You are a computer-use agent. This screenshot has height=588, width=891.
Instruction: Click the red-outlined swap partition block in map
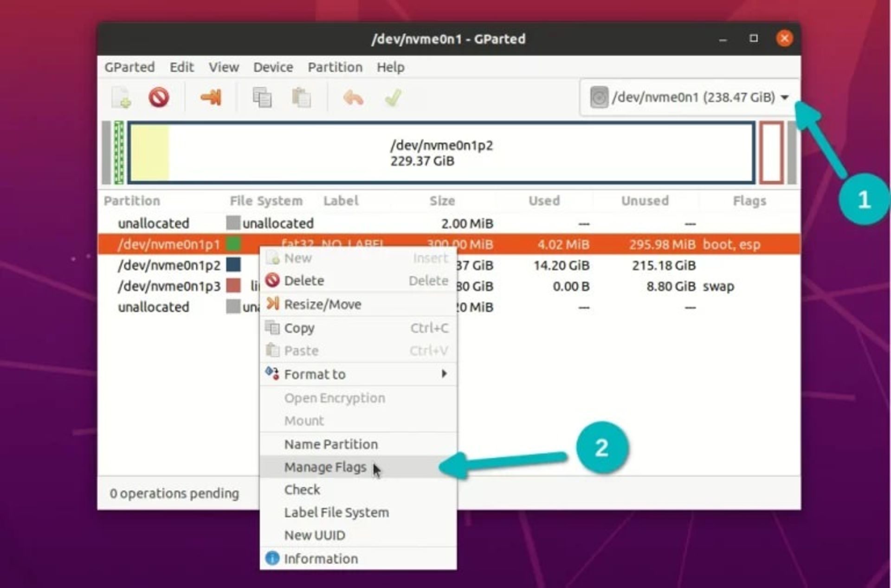[771, 153]
